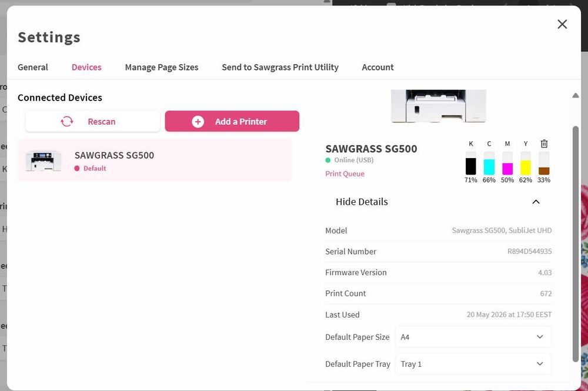Screen dimensions: 588x391
Task: Switch to the General tab
Action: (32, 68)
